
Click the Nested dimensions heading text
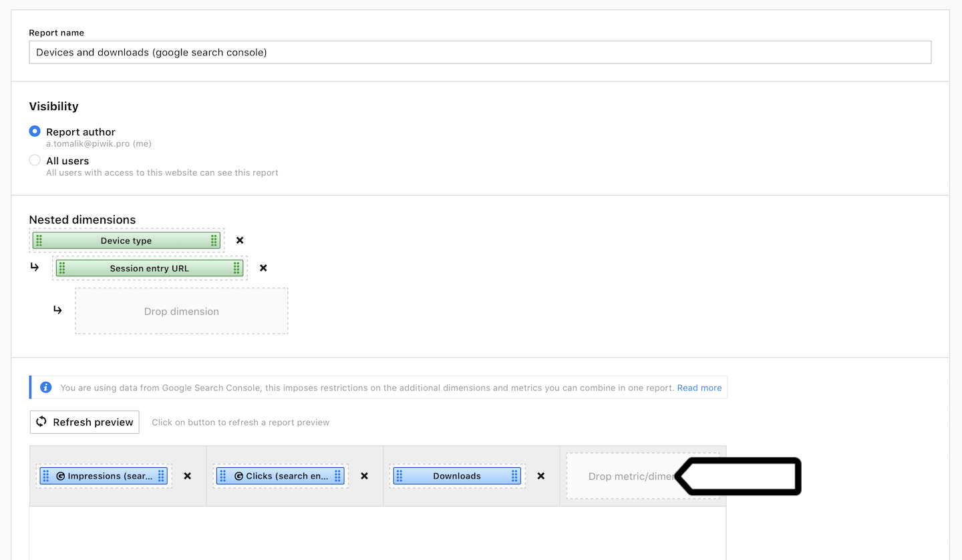[x=82, y=220]
